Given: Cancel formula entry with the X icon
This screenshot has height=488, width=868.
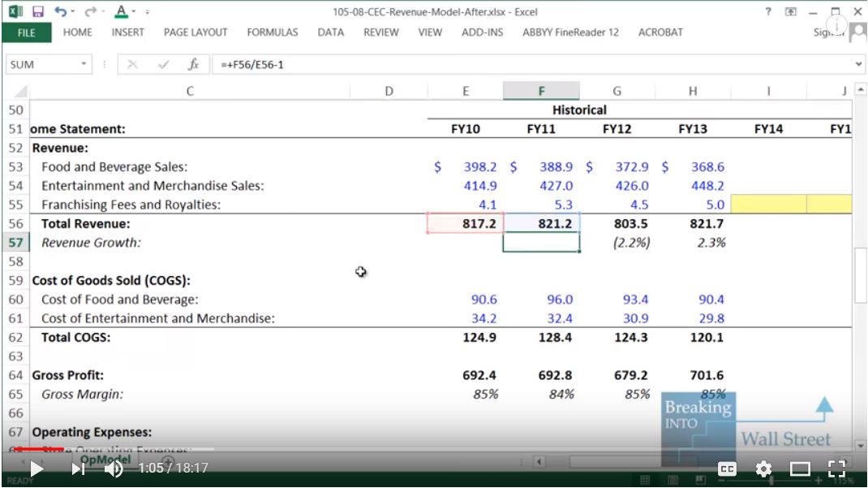Looking at the screenshot, I should [x=133, y=63].
